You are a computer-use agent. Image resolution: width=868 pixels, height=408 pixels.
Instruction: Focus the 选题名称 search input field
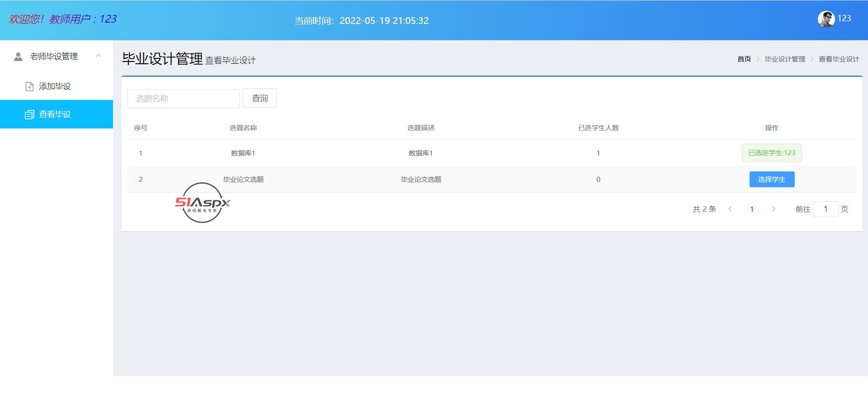pos(183,99)
